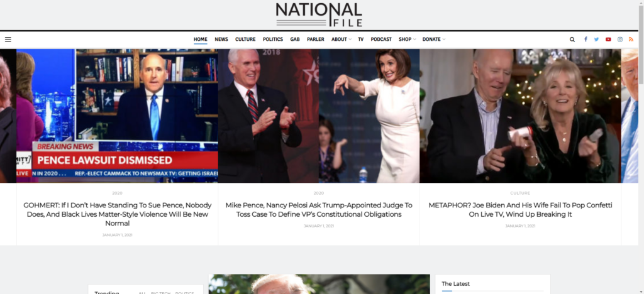
Task: Go to the HOME menu item
Action: (x=201, y=40)
